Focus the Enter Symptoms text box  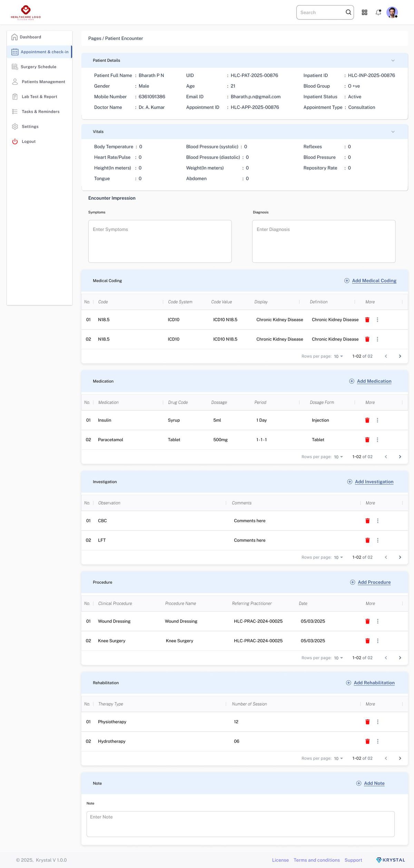click(x=160, y=242)
